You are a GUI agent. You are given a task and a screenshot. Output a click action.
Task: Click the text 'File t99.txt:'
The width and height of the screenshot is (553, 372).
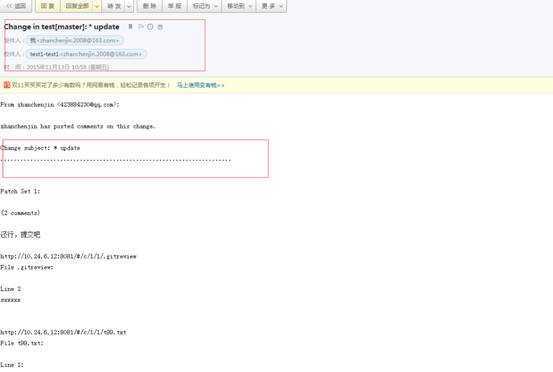tap(22, 343)
